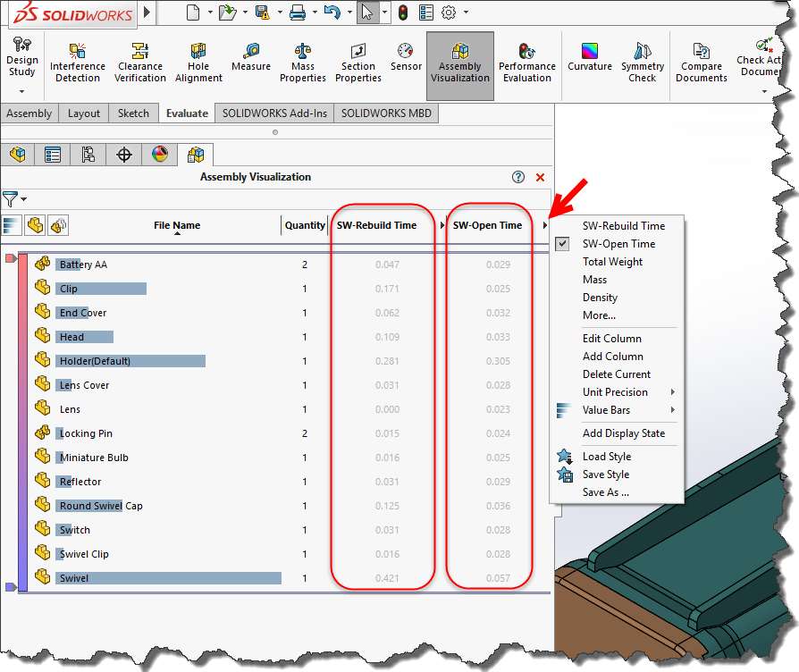Switch to the Sketch tab
The height and width of the screenshot is (672, 799).
click(x=133, y=113)
